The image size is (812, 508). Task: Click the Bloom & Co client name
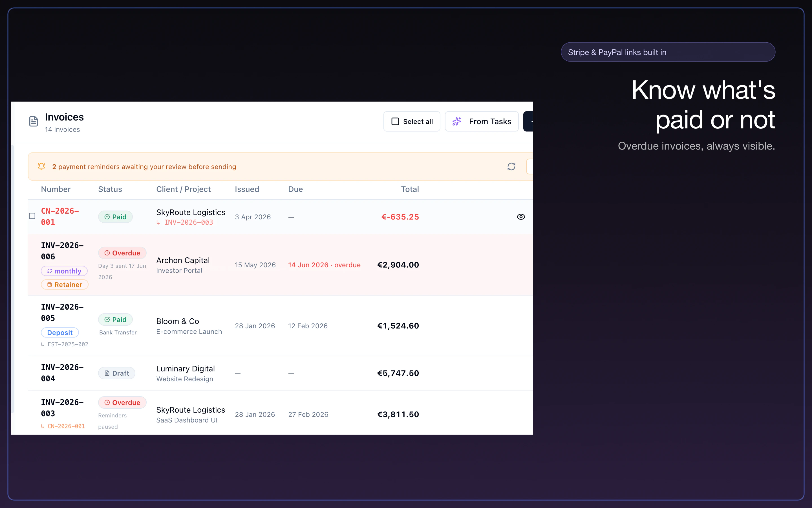point(178,321)
